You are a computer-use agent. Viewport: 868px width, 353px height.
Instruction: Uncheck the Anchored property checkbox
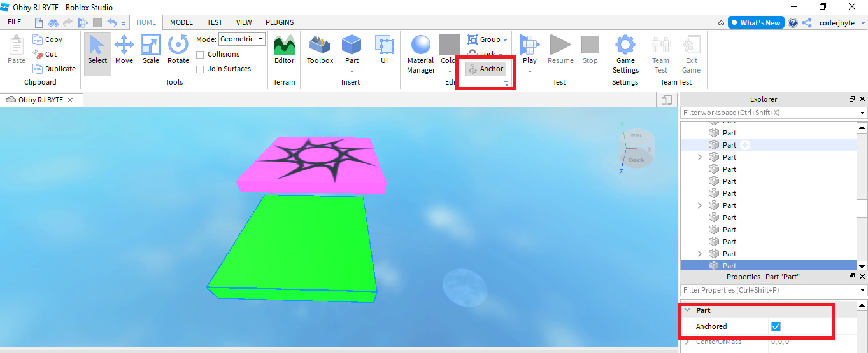(x=776, y=326)
